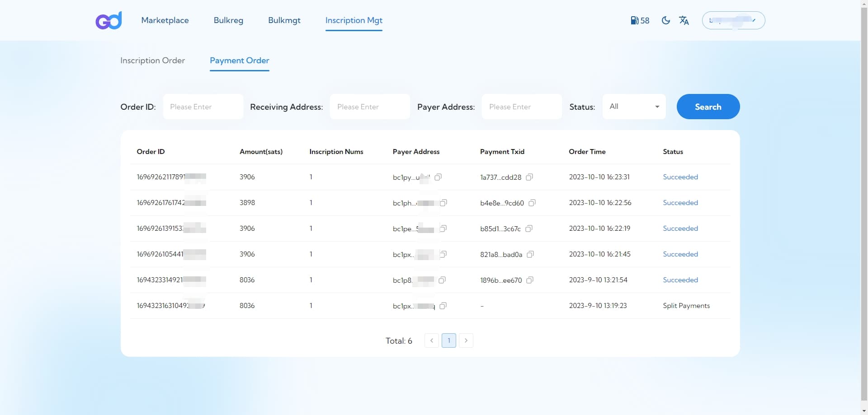This screenshot has width=868, height=415.
Task: Open the Bulkmgt navigation item
Action: point(284,20)
